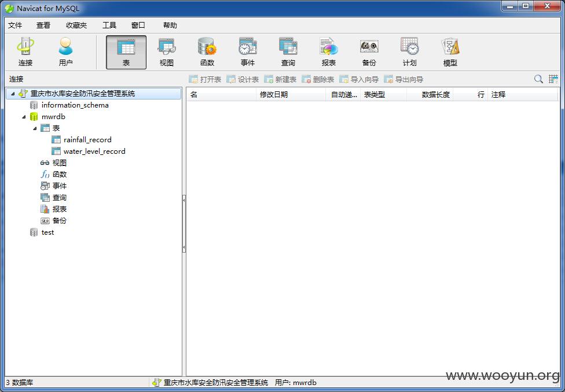Viewport: 565px width, 392px height.
Task: Open the 文件 menu
Action: point(15,25)
